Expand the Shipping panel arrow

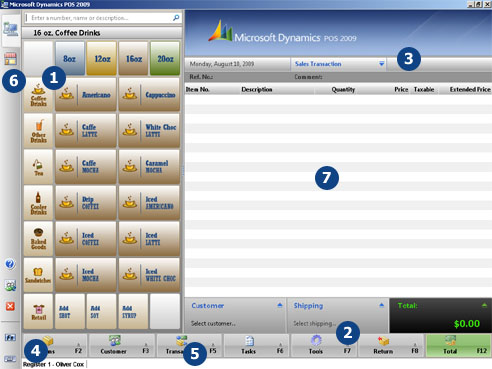(381, 305)
